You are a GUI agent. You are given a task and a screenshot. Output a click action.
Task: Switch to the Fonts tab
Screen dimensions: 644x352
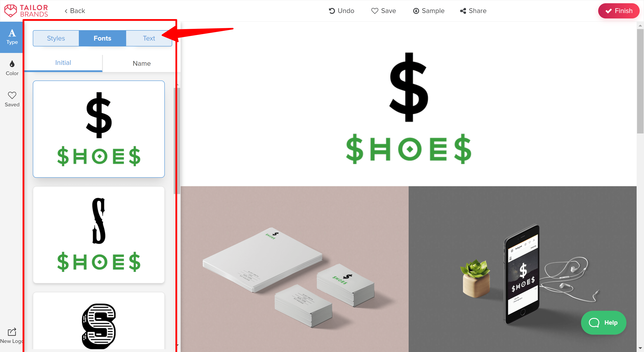102,39
